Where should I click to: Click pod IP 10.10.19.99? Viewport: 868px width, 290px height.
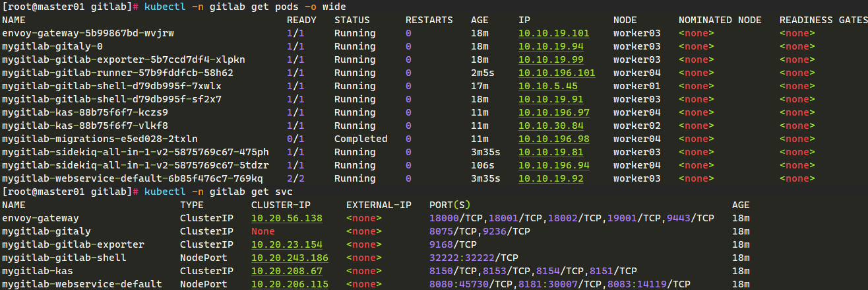(x=551, y=59)
